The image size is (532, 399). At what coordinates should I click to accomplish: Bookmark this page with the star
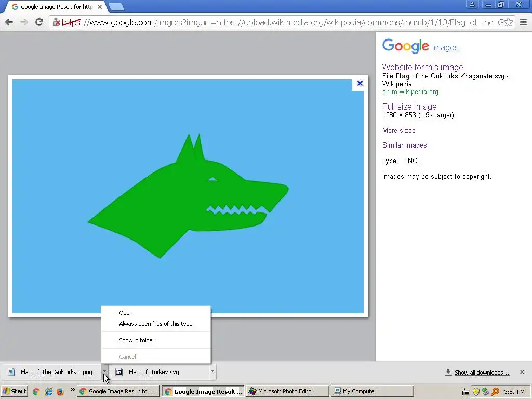coord(508,22)
